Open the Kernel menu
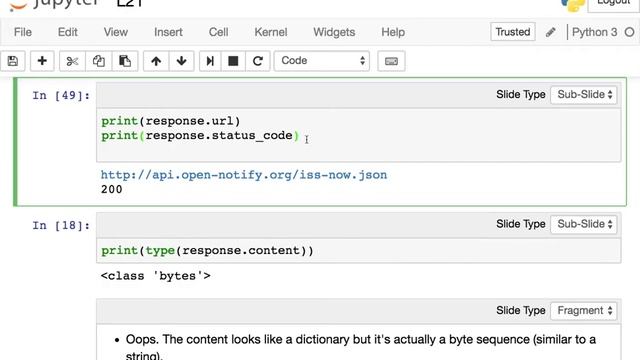This screenshot has width=640, height=360. point(271,32)
